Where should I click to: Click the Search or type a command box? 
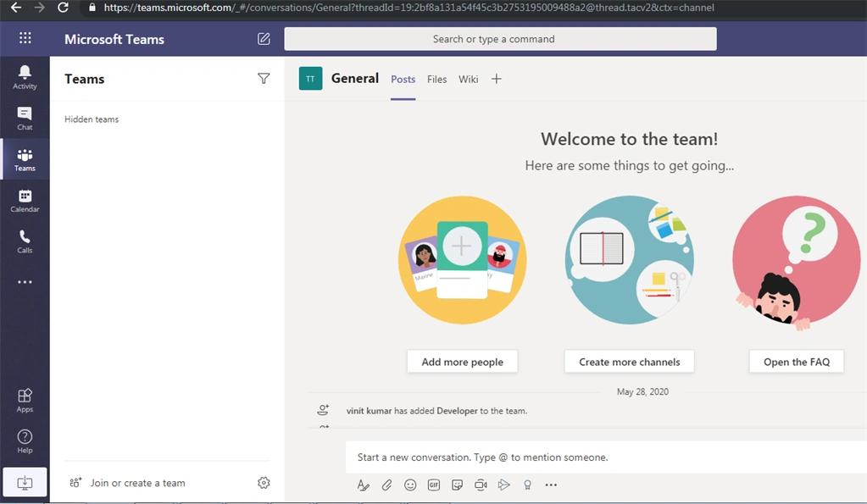pos(500,39)
